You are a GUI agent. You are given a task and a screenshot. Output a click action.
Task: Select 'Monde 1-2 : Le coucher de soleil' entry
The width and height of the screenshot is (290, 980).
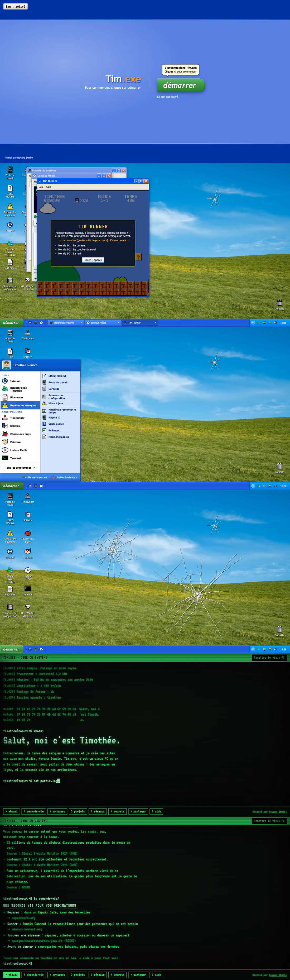coord(77,250)
